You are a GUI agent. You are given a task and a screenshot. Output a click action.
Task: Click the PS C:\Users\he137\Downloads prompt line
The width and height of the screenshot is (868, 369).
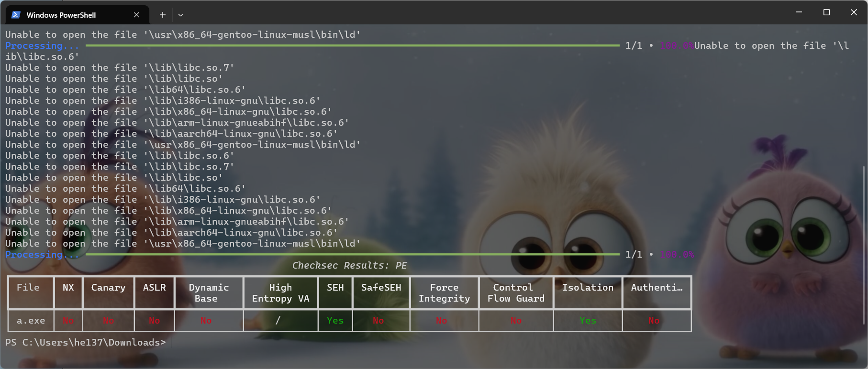(x=86, y=342)
